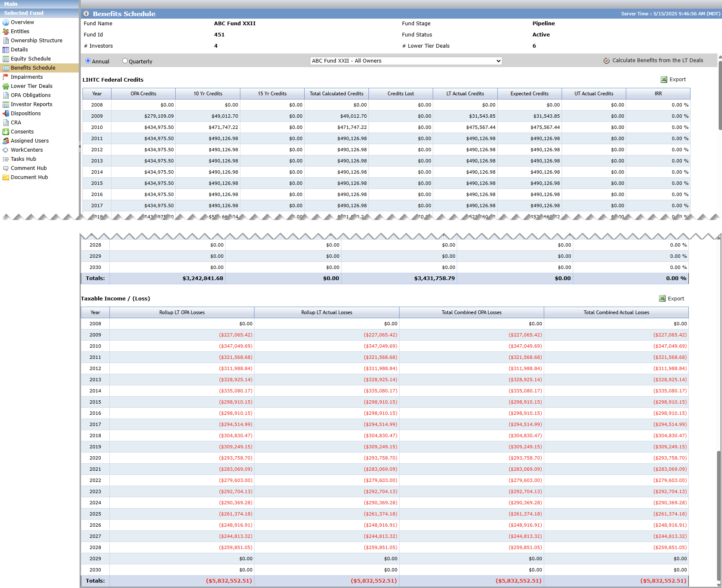Click the LT Actual Credits column header

coord(465,94)
